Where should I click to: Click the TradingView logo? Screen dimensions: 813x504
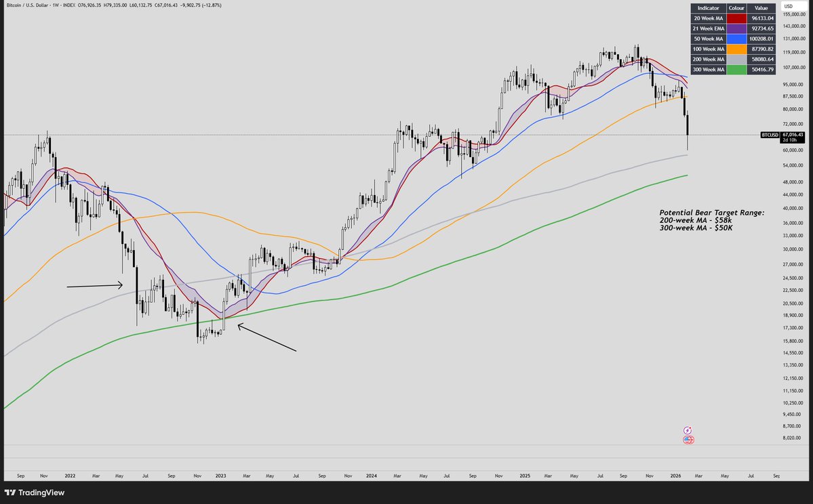[x=34, y=493]
